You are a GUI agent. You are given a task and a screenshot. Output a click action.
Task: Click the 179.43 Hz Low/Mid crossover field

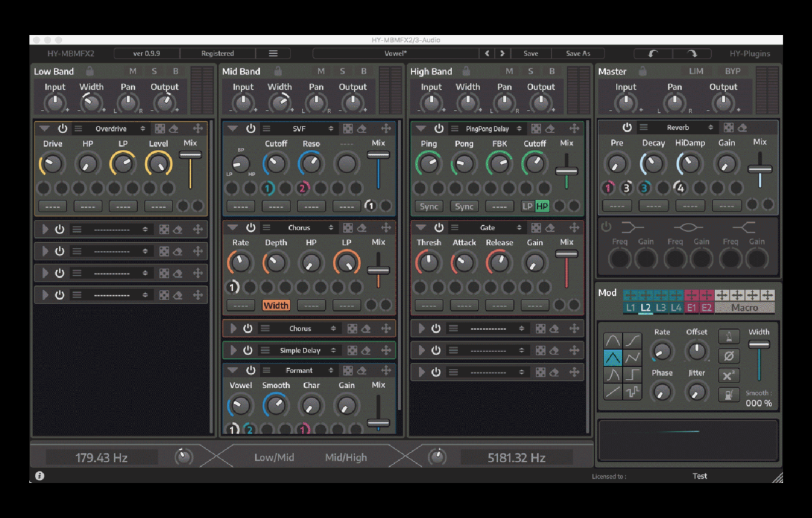tap(101, 457)
